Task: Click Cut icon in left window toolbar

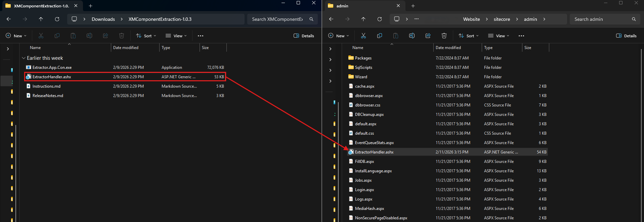Action: tap(41, 36)
